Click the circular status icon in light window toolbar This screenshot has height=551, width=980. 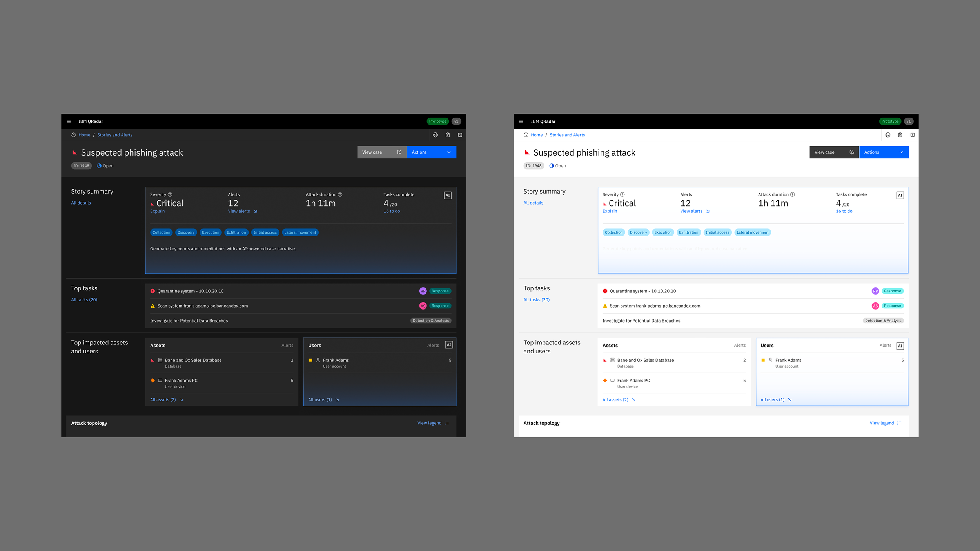(888, 135)
